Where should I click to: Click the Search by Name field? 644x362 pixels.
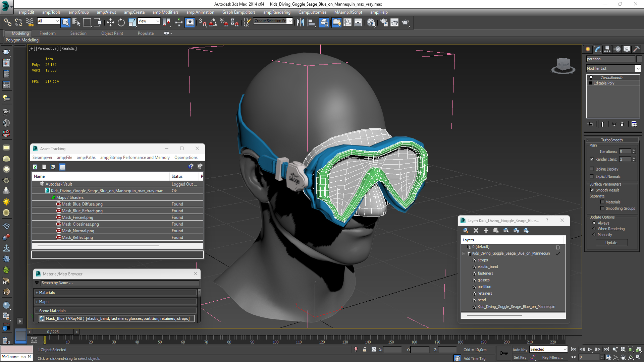(x=120, y=283)
